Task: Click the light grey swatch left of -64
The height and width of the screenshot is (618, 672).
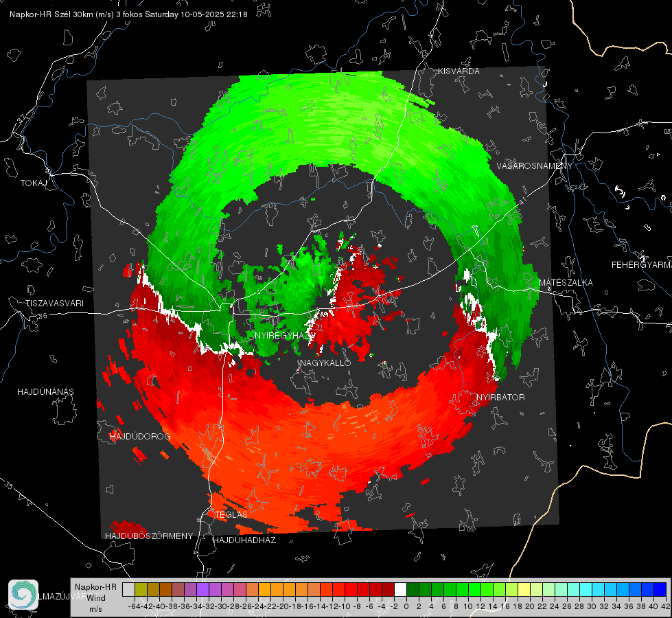Action: (x=128, y=589)
